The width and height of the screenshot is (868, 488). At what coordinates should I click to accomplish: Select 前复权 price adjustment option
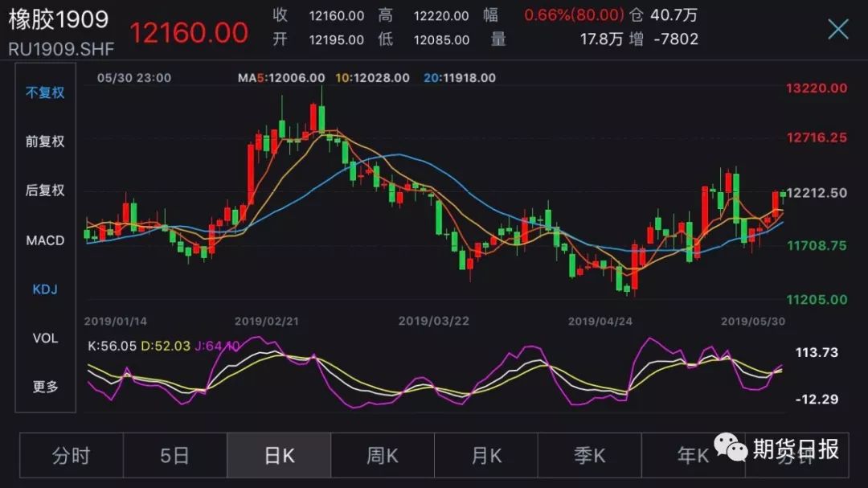pyautogui.click(x=45, y=141)
